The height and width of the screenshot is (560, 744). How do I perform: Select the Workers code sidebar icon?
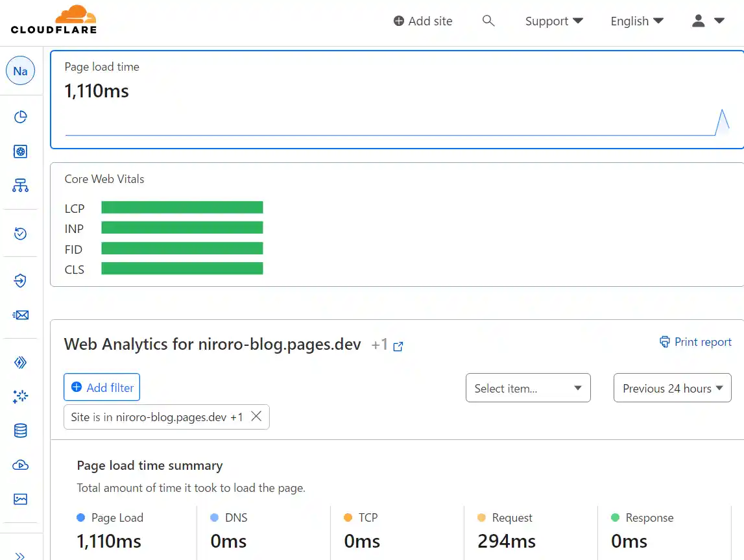point(20,361)
